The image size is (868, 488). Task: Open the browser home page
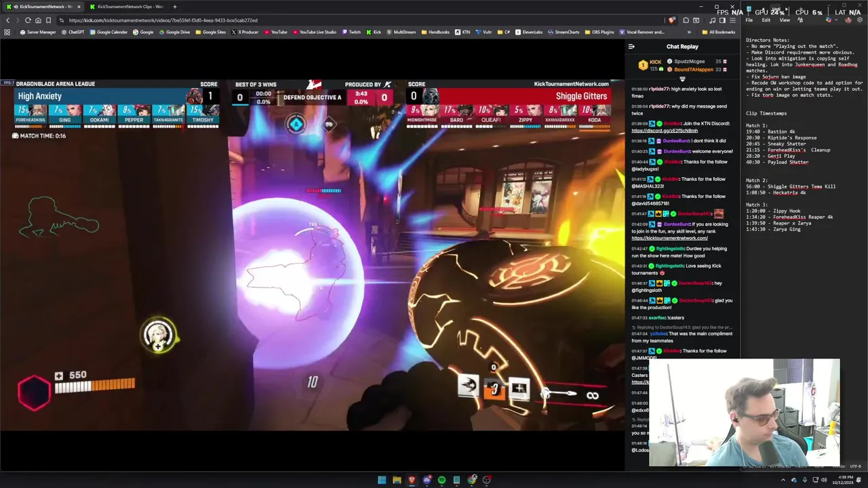(38, 20)
